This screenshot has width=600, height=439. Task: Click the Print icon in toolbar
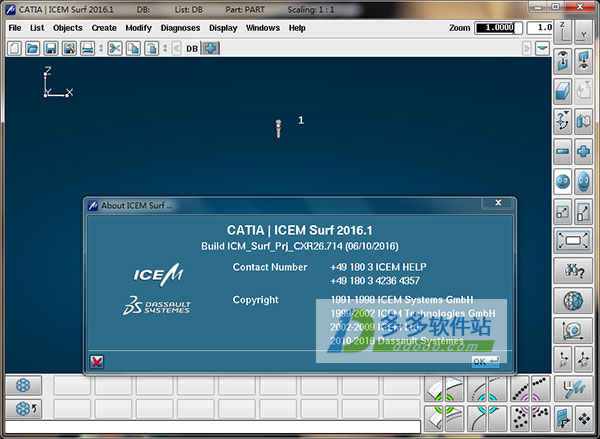click(x=88, y=49)
